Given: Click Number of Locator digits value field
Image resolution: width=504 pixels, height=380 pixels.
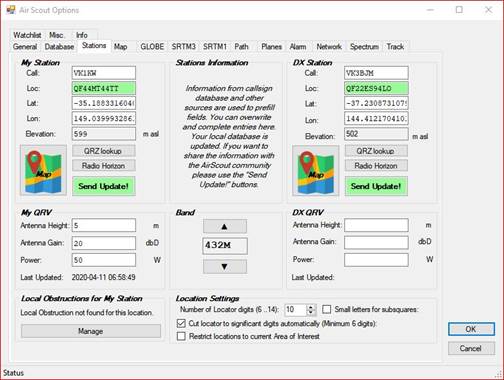Looking at the screenshot, I should point(295,310).
